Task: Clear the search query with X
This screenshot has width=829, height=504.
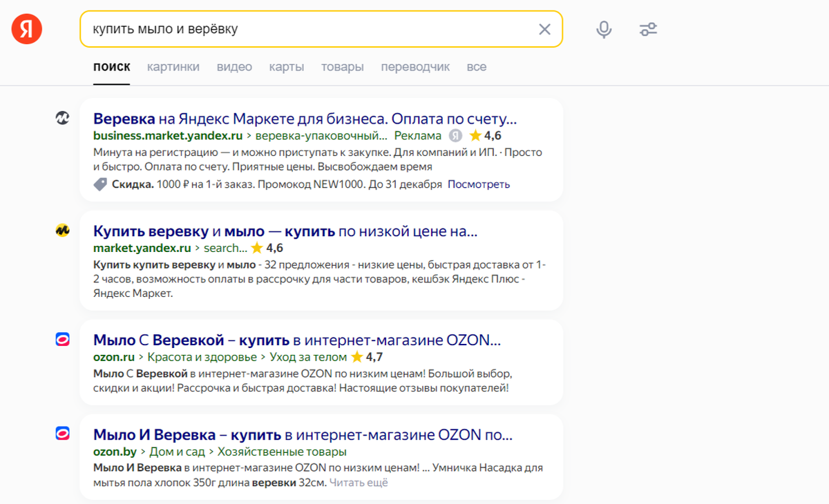Action: click(544, 29)
